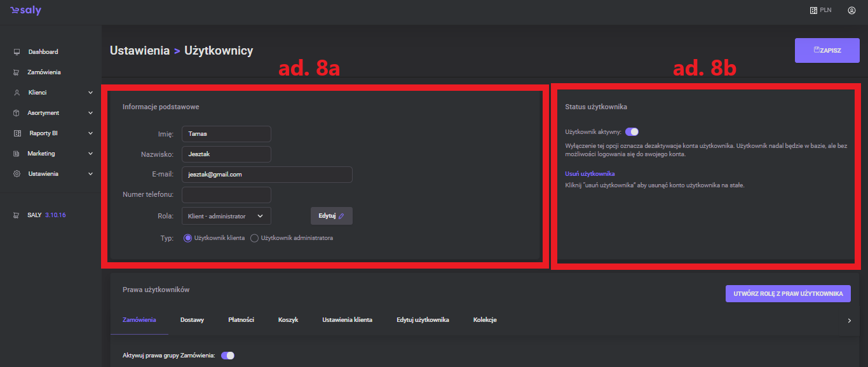Open the Rola dropdown
Image resolution: width=868 pixels, height=367 pixels.
226,216
